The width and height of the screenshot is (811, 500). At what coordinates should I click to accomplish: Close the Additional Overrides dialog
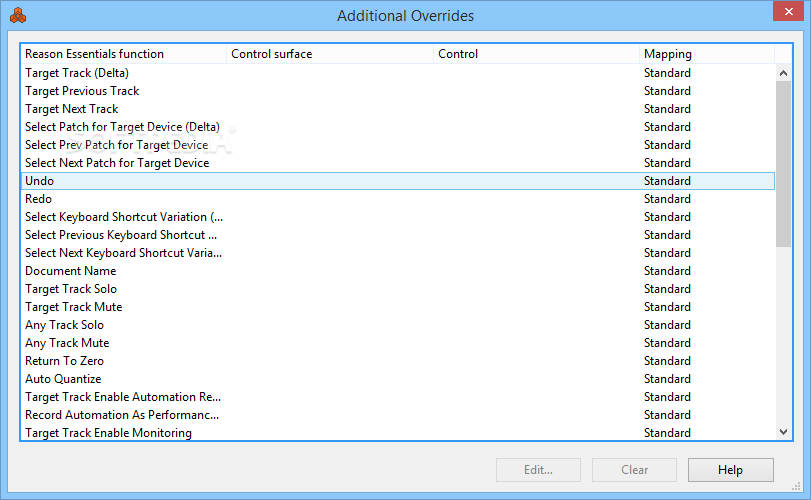pyautogui.click(x=788, y=11)
